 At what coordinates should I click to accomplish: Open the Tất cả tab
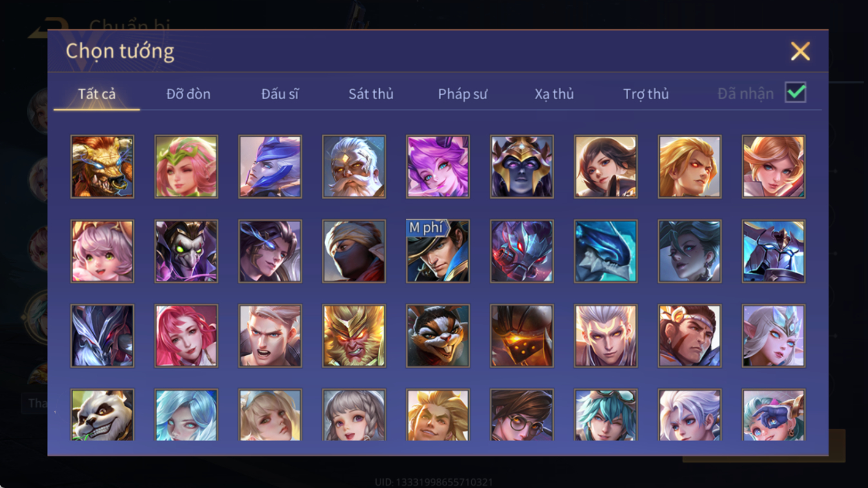[97, 94]
